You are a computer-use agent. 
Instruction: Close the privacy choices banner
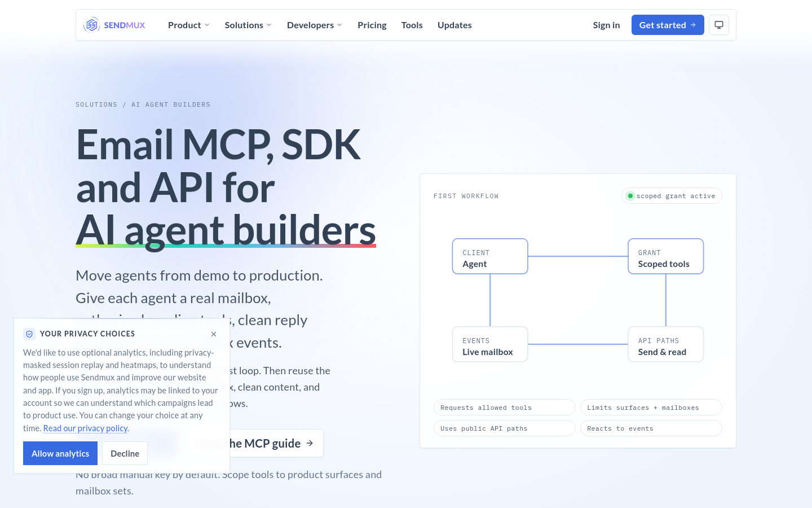(214, 334)
